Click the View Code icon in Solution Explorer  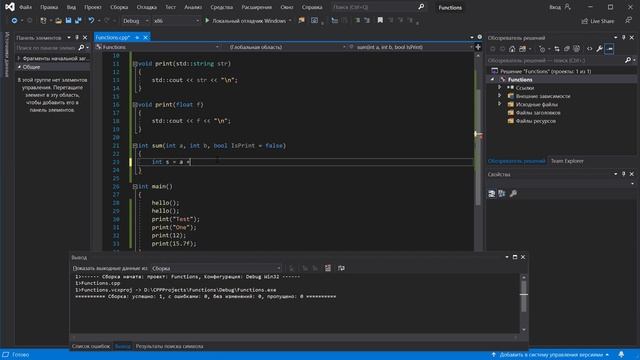(x=589, y=49)
